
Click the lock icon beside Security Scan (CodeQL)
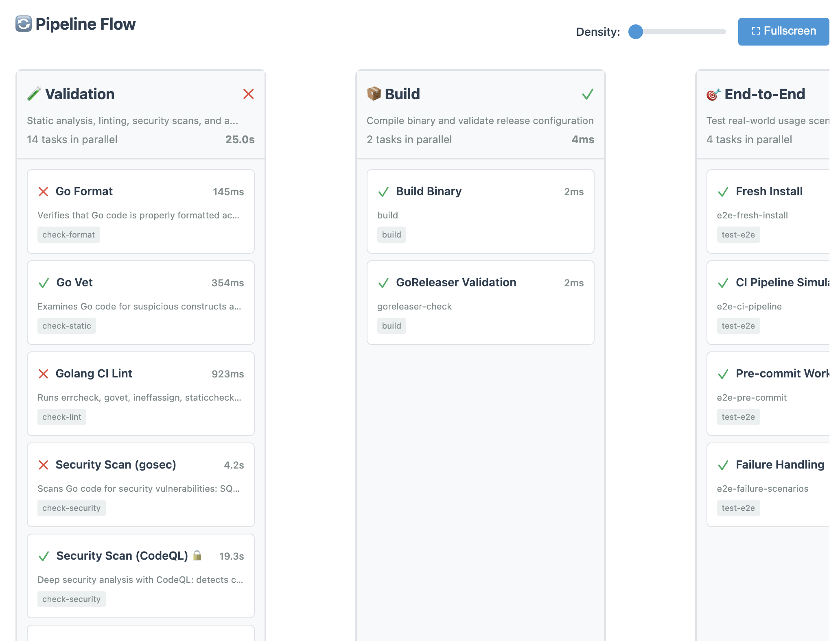[197, 555]
